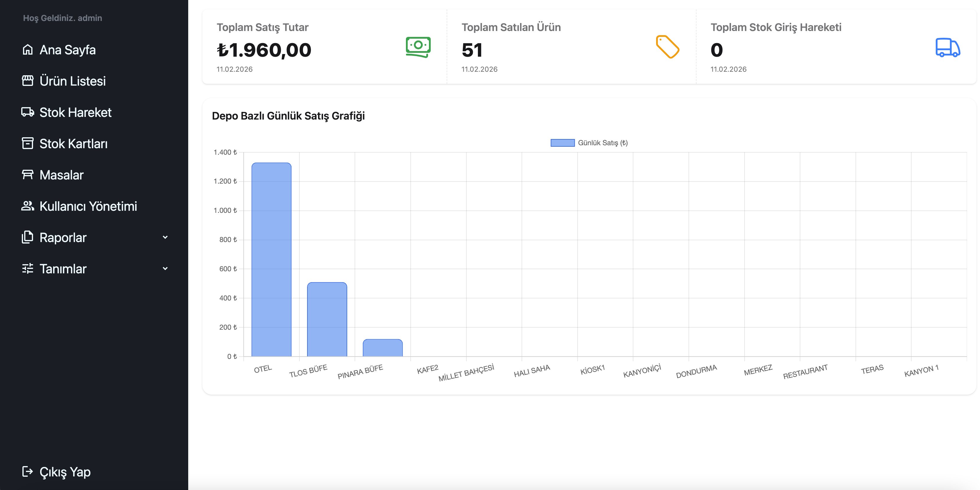Expand Tanımlar with the chevron arrow
The width and height of the screenshot is (980, 490).
(x=165, y=268)
